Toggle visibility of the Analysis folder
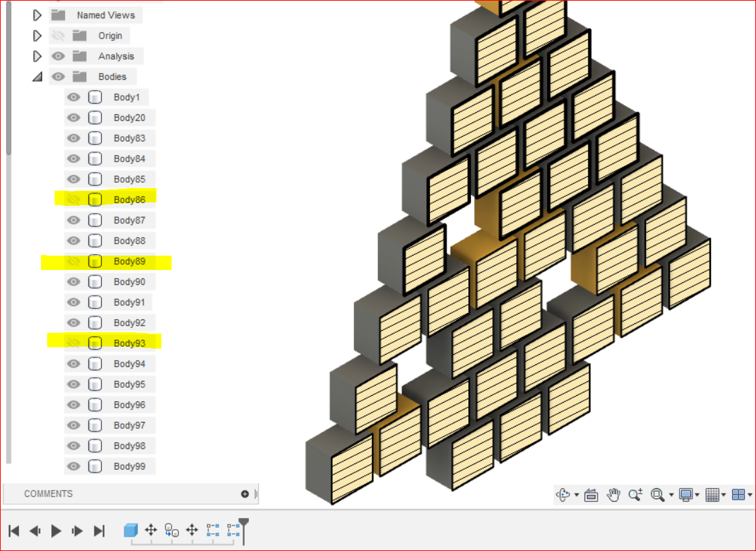 pos(58,56)
